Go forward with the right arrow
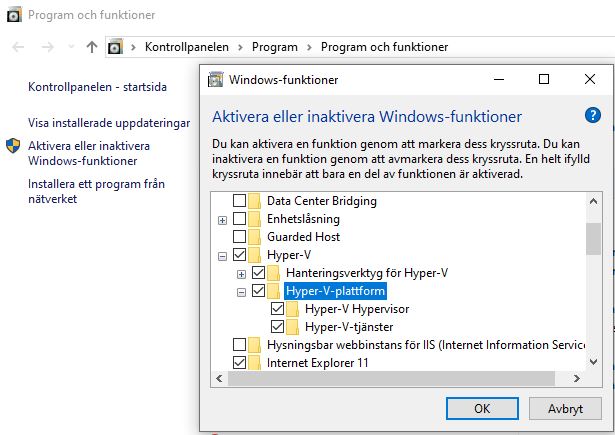The image size is (615, 435). coord(47,47)
